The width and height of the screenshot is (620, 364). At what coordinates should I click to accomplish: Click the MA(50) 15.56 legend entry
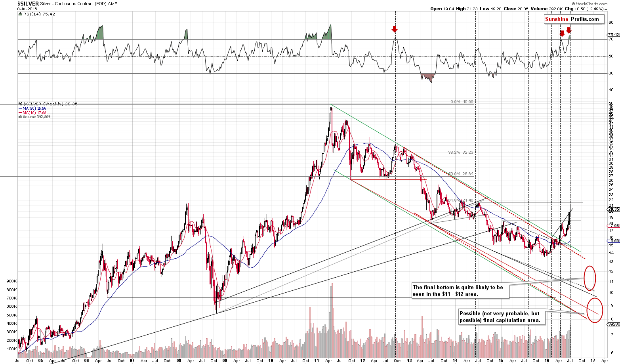coord(32,109)
